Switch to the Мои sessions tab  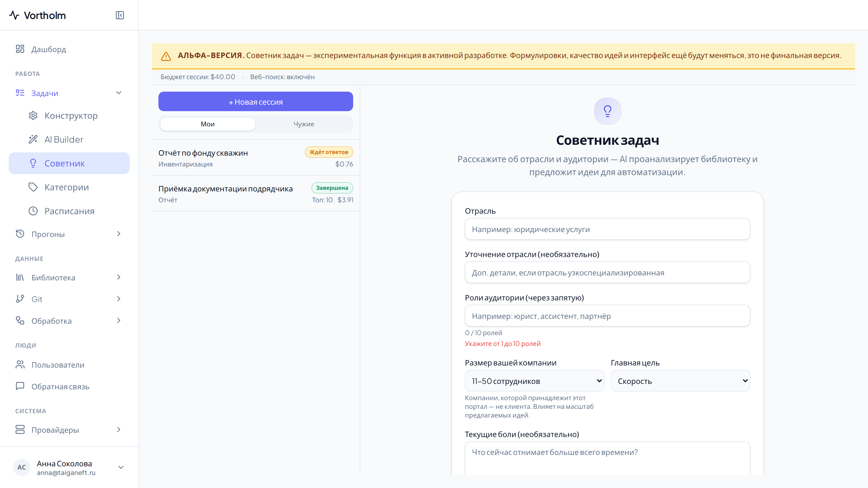pos(208,124)
